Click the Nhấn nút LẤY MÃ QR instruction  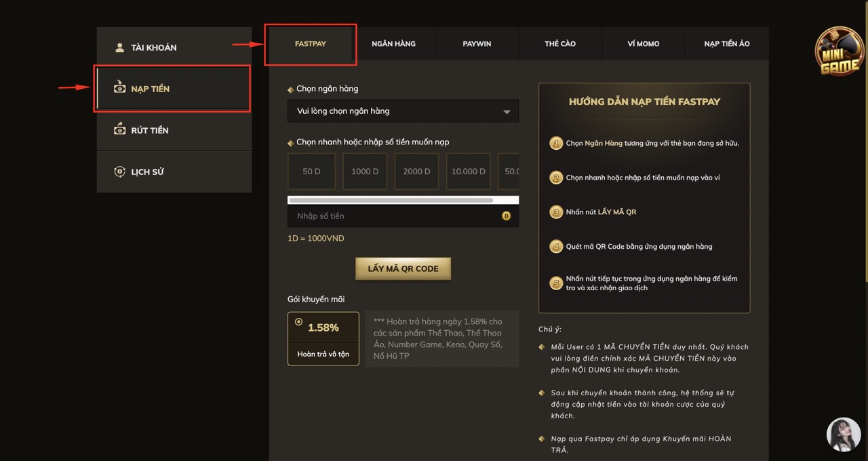click(x=601, y=212)
